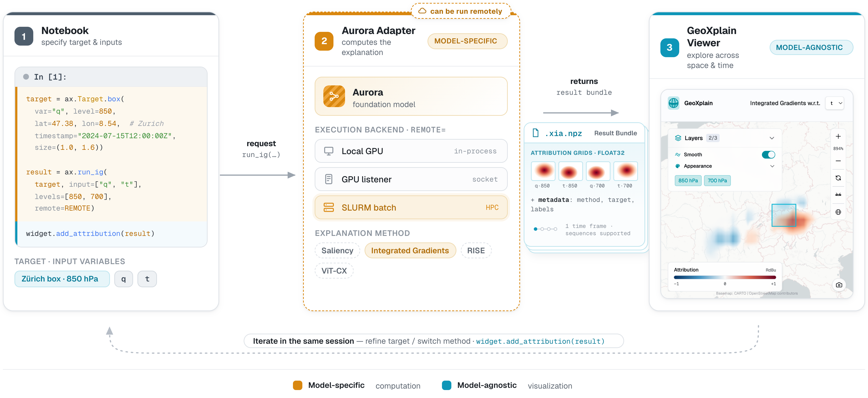The width and height of the screenshot is (868, 398).
Task: Click the Smooth wave icon
Action: (678, 154)
